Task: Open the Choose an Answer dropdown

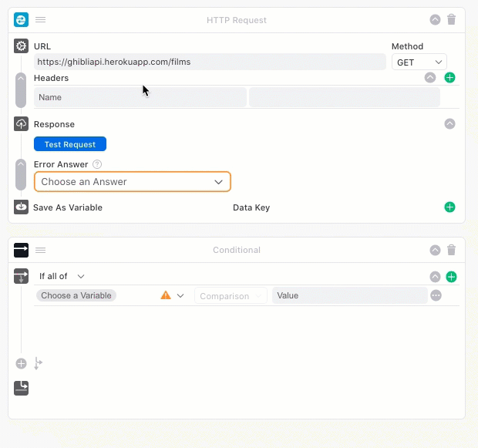Action: pos(132,182)
